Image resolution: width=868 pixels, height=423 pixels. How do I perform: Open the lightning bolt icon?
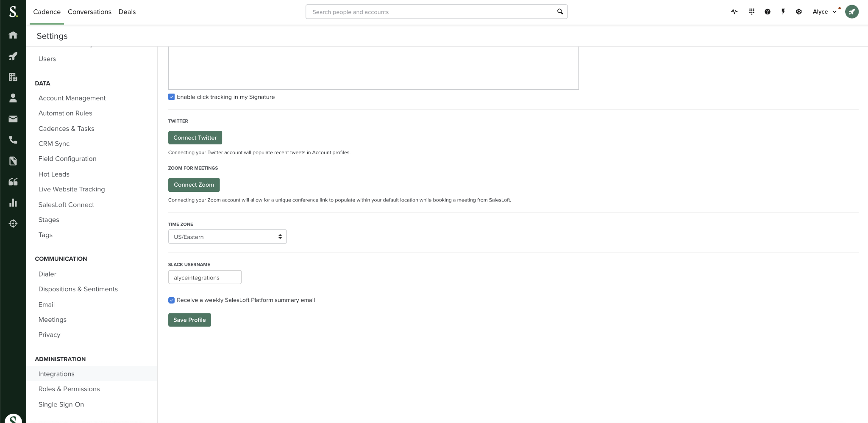pos(783,12)
